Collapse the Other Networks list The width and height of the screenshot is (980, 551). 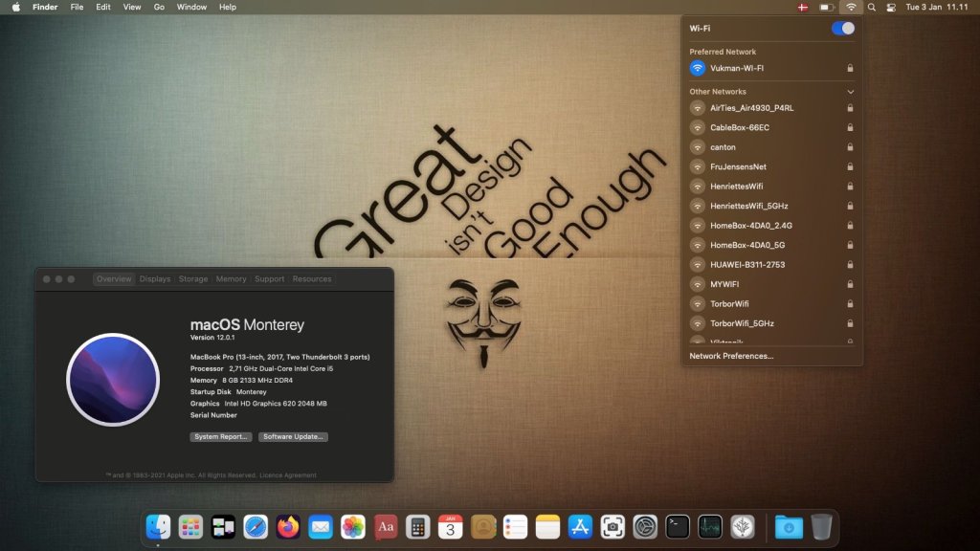tap(850, 92)
